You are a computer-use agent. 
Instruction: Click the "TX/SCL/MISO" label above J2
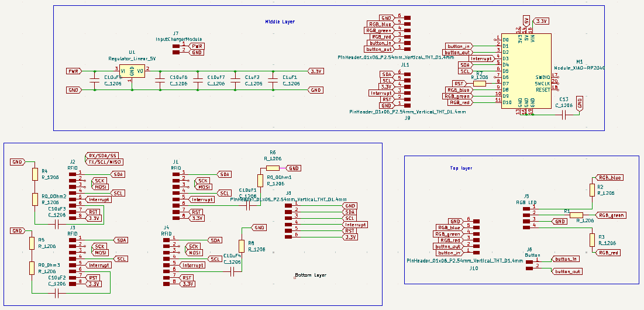coord(105,162)
